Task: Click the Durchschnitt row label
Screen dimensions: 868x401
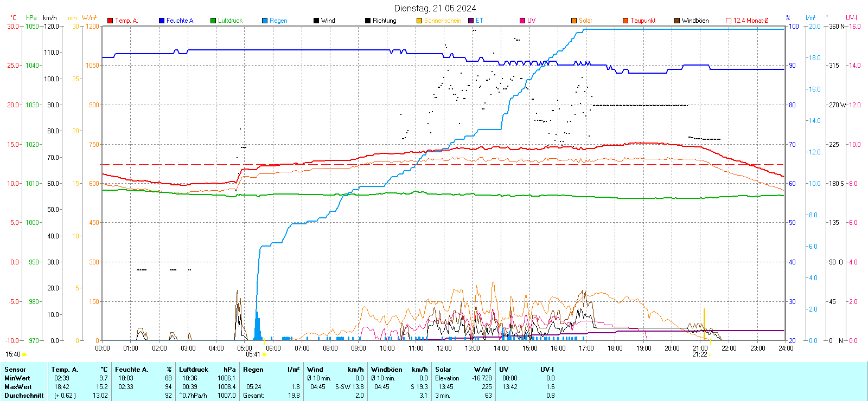Action: click(24, 396)
